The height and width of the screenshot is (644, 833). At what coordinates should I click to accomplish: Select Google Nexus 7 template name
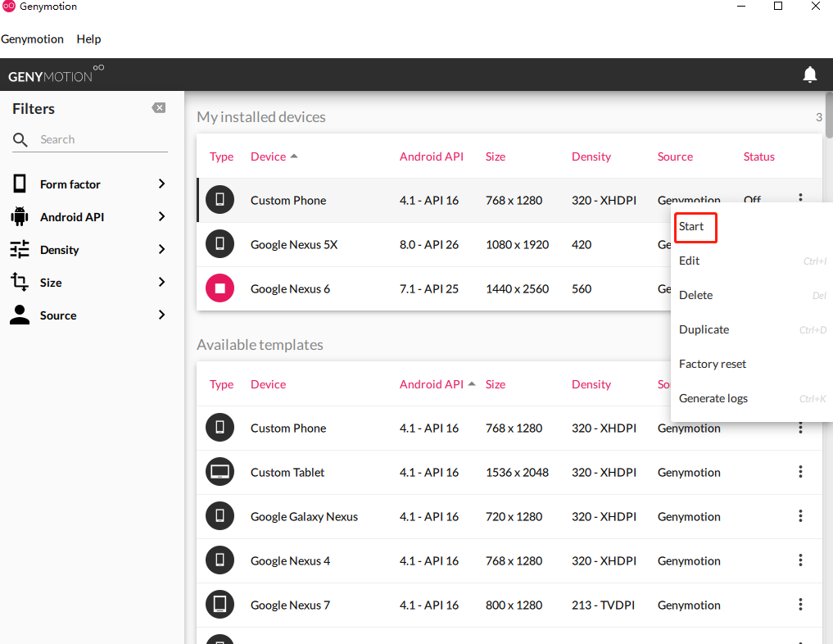[290, 605]
